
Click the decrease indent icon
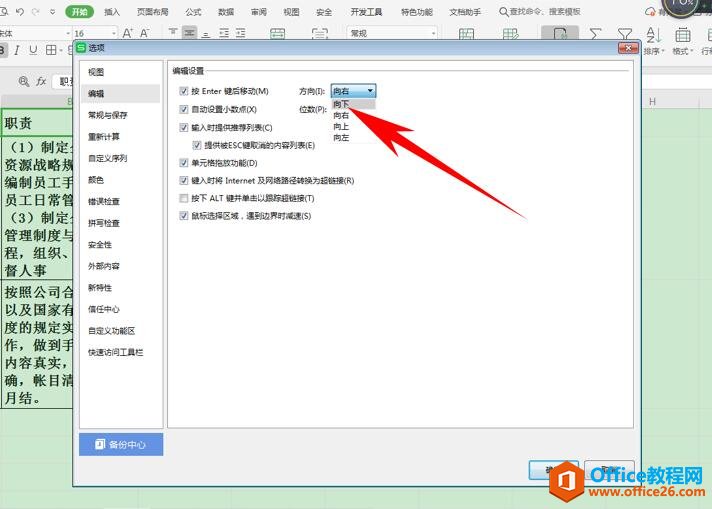224,33
